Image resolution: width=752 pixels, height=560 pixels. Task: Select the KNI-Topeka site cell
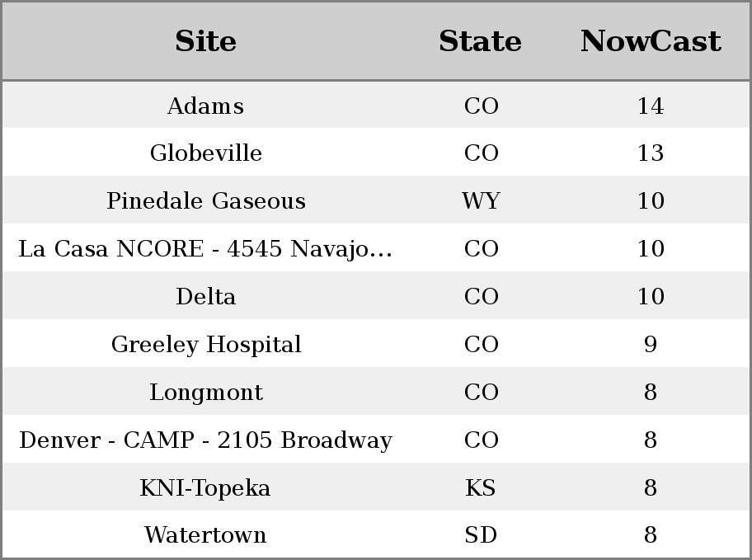(x=206, y=487)
